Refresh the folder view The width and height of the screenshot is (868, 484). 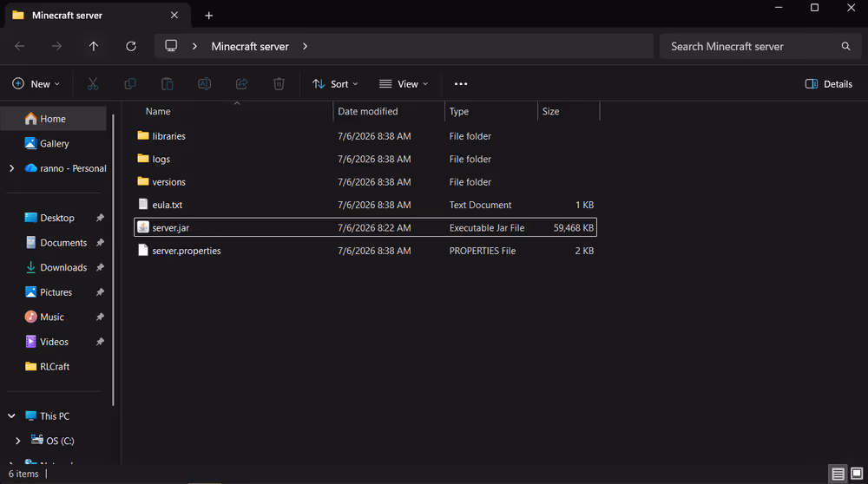[131, 47]
